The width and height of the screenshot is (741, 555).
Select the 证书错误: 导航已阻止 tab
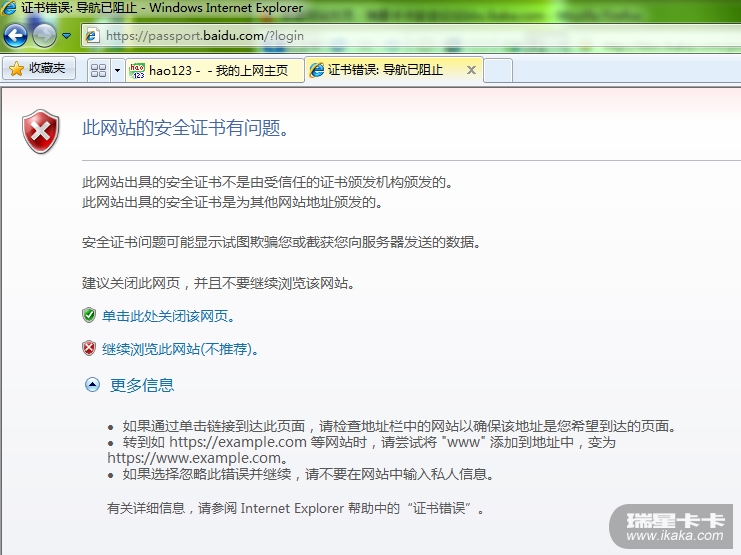click(x=394, y=70)
